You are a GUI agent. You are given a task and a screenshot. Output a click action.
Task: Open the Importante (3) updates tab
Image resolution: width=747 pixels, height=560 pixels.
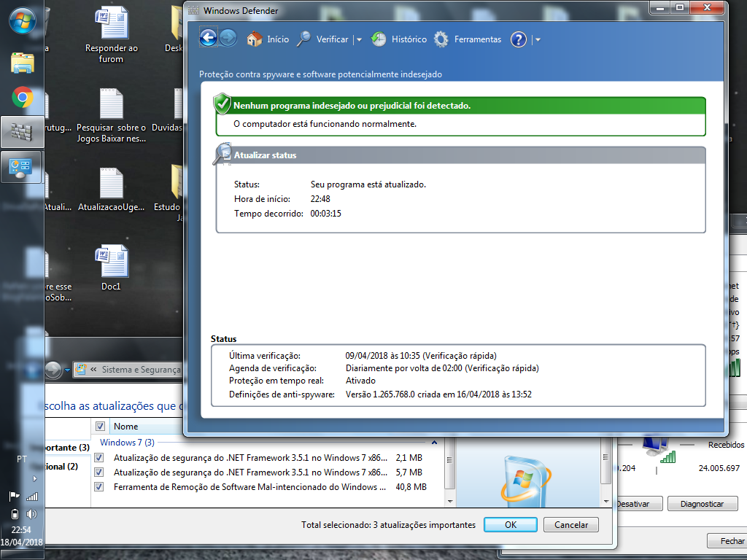(x=67, y=448)
